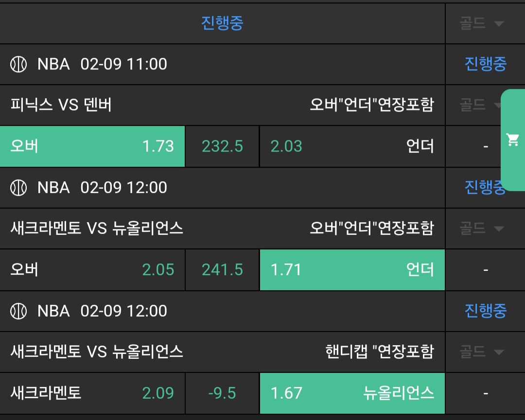The image size is (525, 420).
Task: Select 언더 2.03 odds for 피닉스 VS 덴버
Action: pos(352,146)
